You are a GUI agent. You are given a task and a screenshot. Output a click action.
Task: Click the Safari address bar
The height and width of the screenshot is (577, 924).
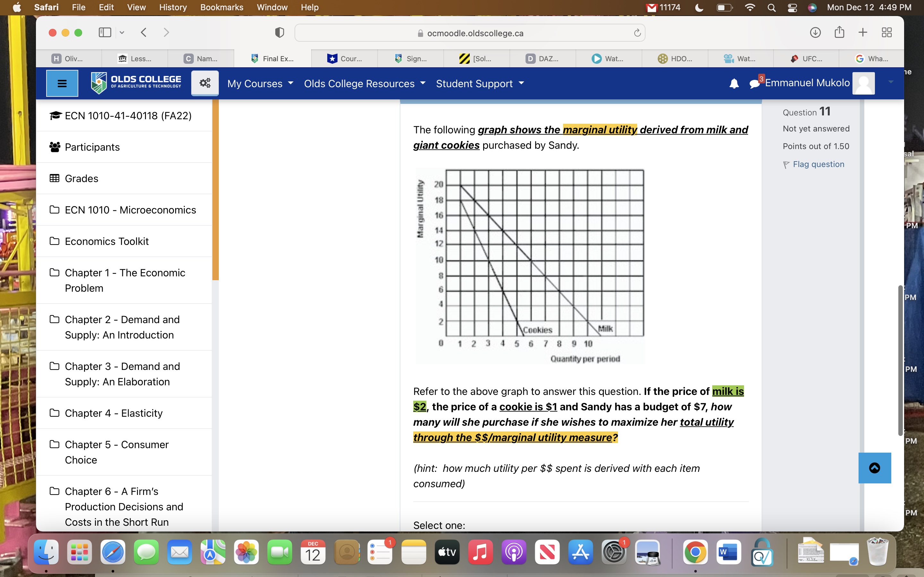click(470, 33)
